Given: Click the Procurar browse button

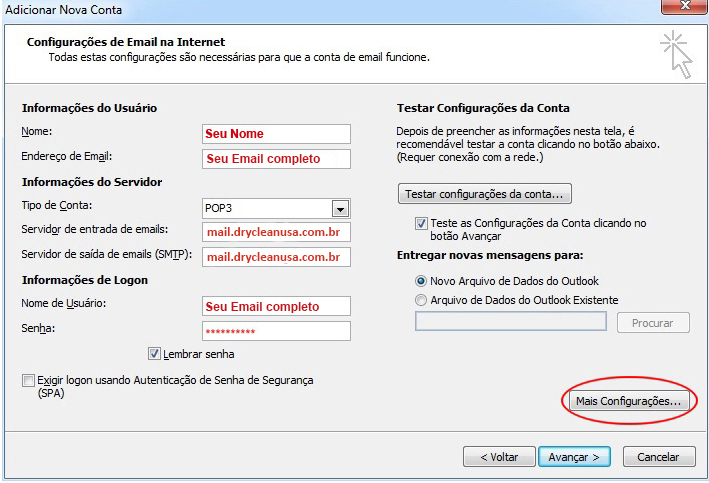Looking at the screenshot, I should pyautogui.click(x=653, y=323).
